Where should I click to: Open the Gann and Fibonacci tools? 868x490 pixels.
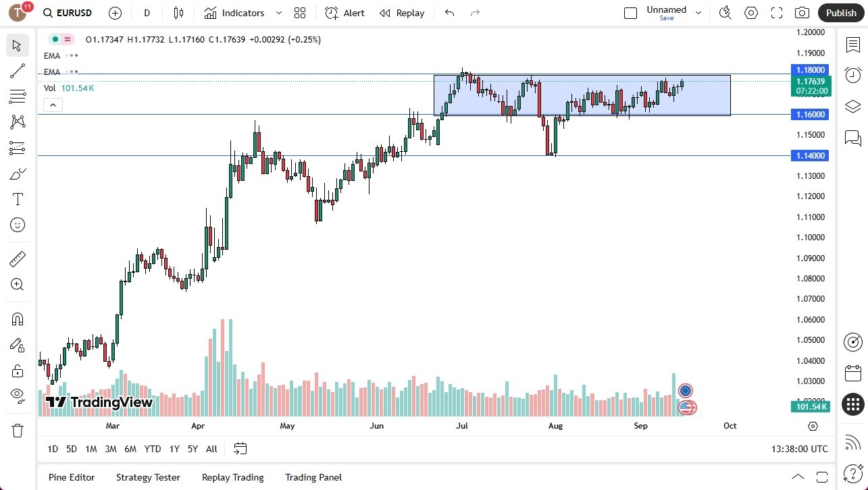(17, 96)
